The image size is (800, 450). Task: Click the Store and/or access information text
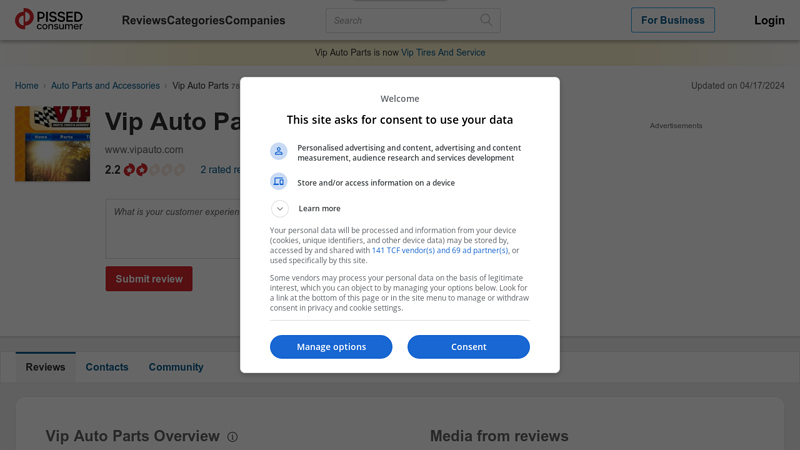(376, 183)
